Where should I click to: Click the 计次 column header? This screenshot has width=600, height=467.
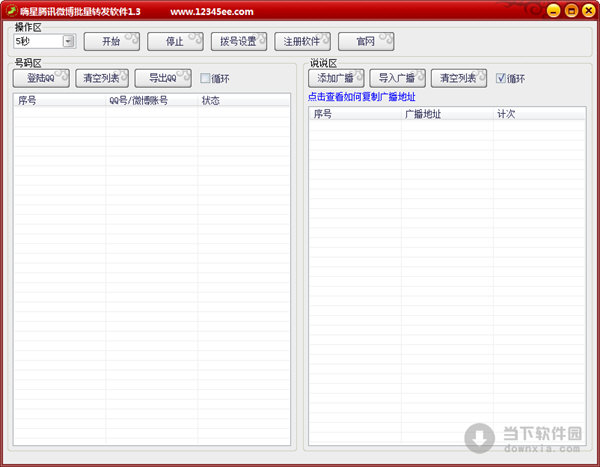[x=539, y=114]
